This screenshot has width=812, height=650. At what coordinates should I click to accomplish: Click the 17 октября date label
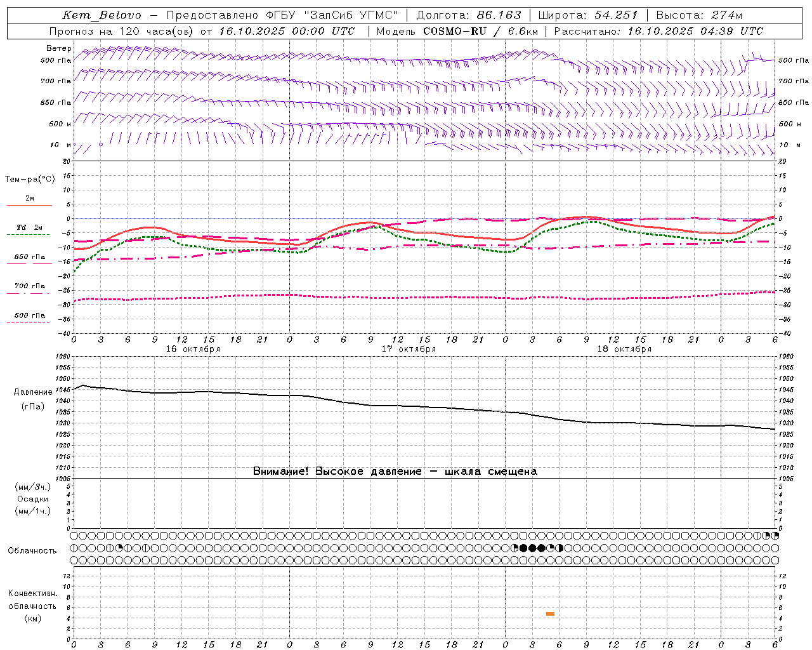[x=409, y=349]
